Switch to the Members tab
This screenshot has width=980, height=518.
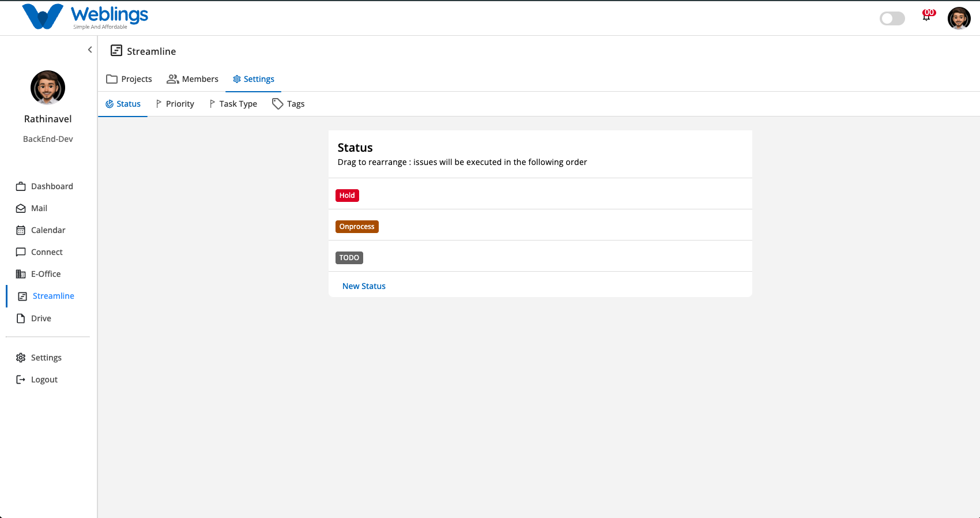coord(193,79)
